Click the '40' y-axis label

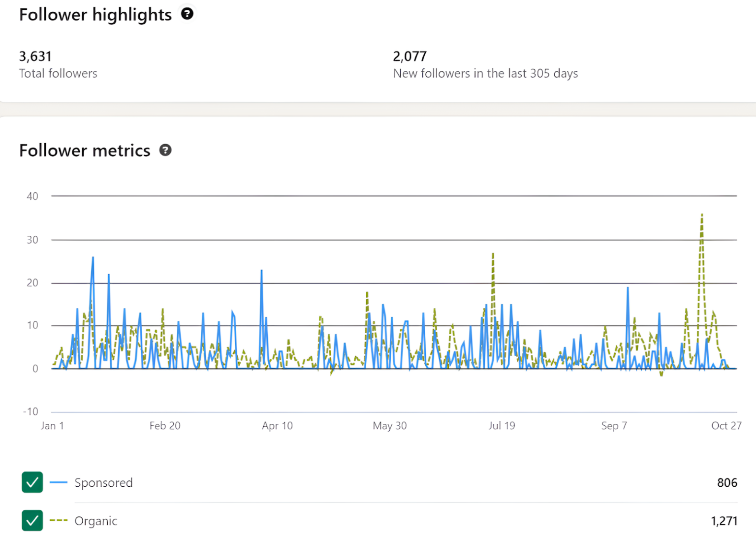(x=32, y=196)
